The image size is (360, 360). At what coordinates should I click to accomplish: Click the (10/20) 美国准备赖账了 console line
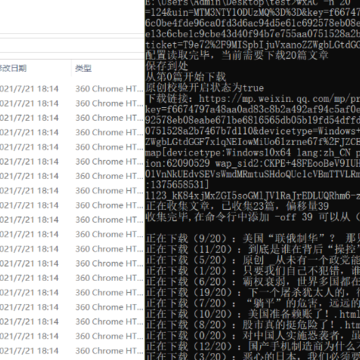click(253, 314)
